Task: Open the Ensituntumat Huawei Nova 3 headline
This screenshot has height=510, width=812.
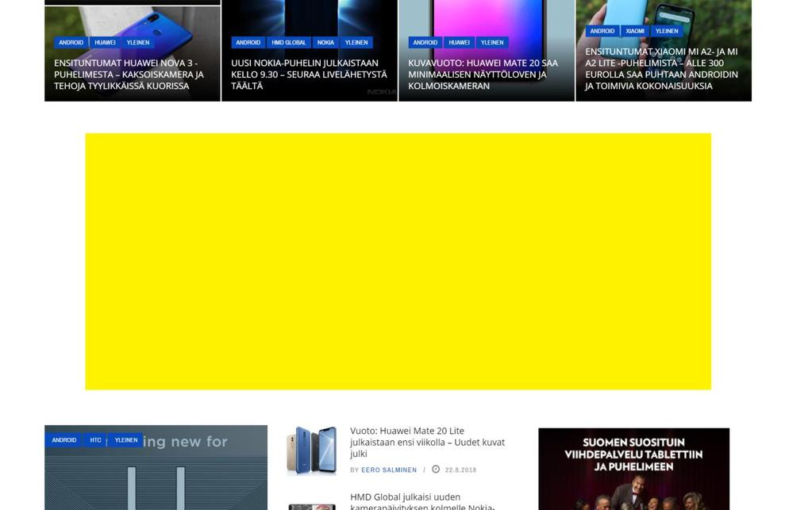Action: (x=129, y=75)
